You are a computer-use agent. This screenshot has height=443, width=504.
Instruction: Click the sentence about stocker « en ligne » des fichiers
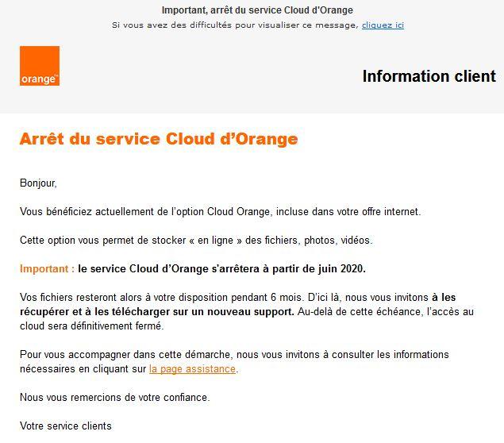196,240
